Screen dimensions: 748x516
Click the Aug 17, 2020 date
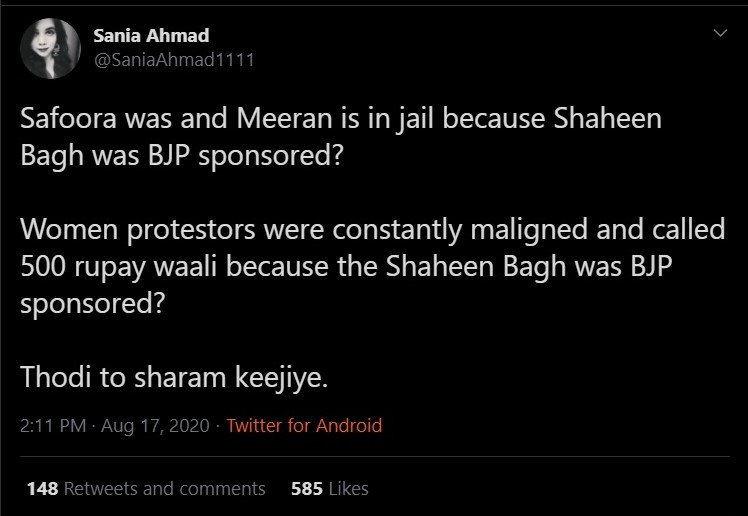[154, 425]
